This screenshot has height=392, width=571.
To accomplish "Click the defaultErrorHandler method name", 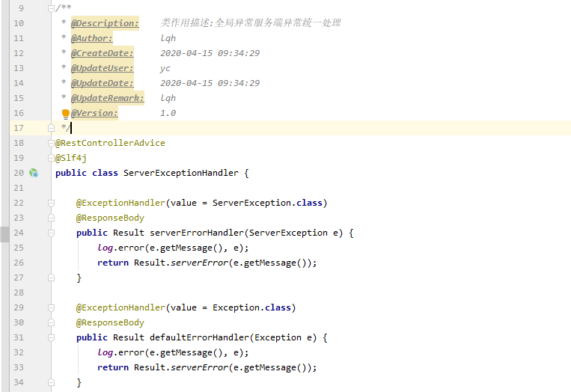I will tap(199, 337).
